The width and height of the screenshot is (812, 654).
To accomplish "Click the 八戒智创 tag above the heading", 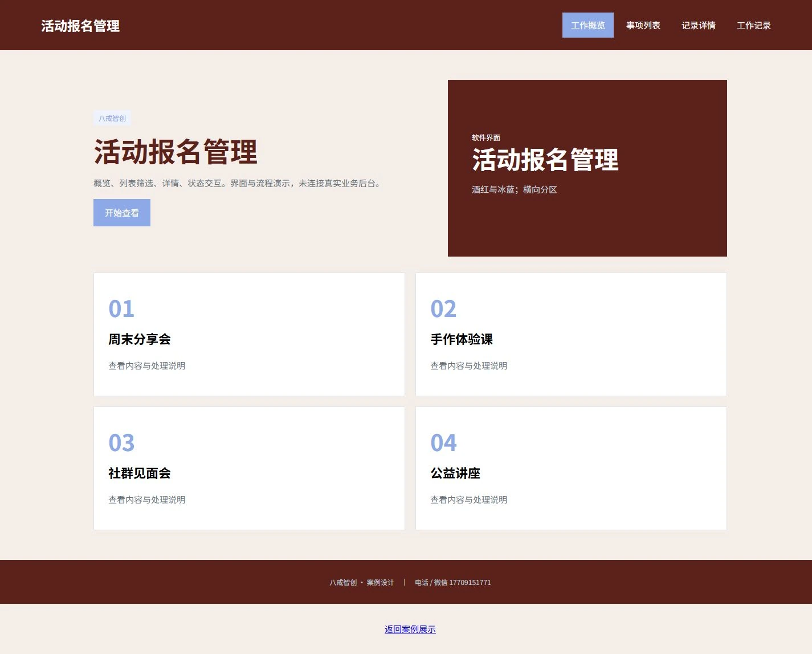I will click(112, 118).
